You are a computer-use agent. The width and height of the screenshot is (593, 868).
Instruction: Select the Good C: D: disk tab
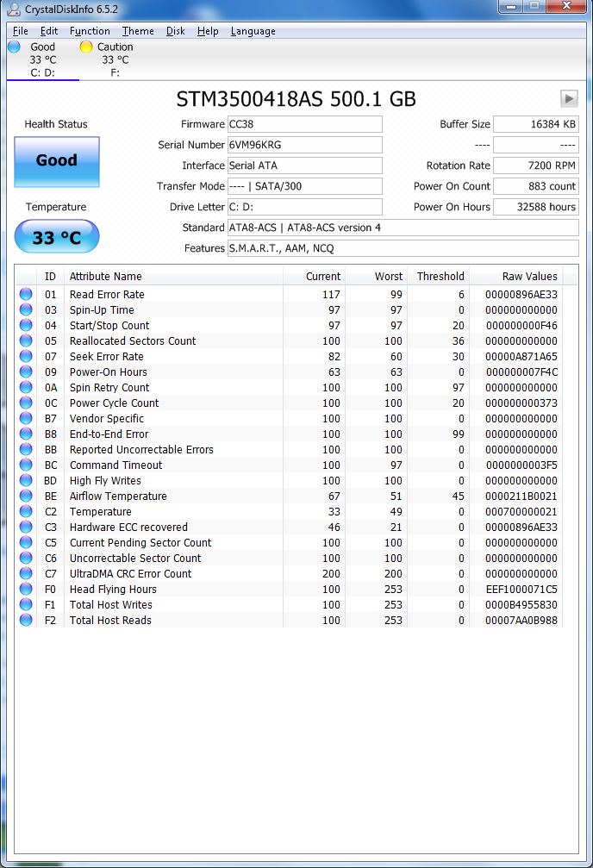click(x=42, y=59)
